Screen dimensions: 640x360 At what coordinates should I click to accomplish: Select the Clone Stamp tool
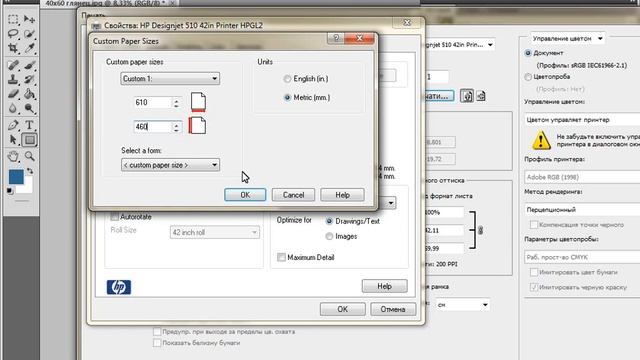(13, 79)
